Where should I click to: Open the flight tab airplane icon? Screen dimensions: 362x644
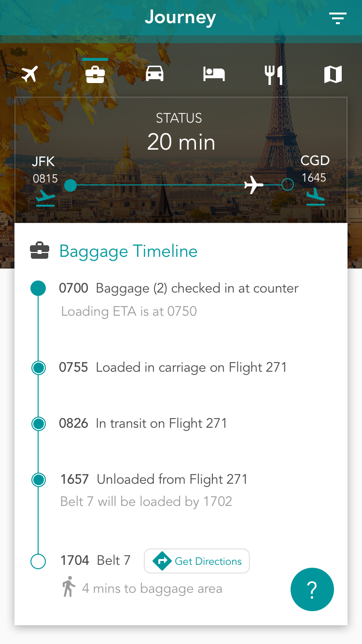30,74
